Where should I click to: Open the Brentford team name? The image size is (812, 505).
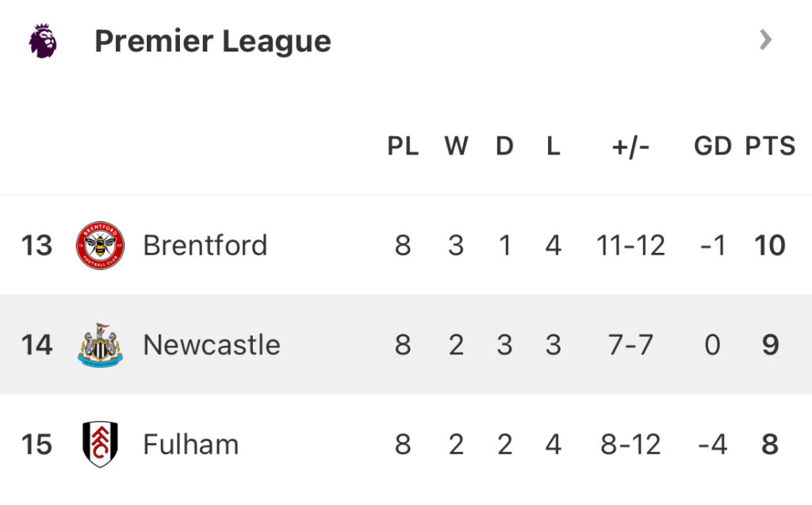(x=205, y=245)
